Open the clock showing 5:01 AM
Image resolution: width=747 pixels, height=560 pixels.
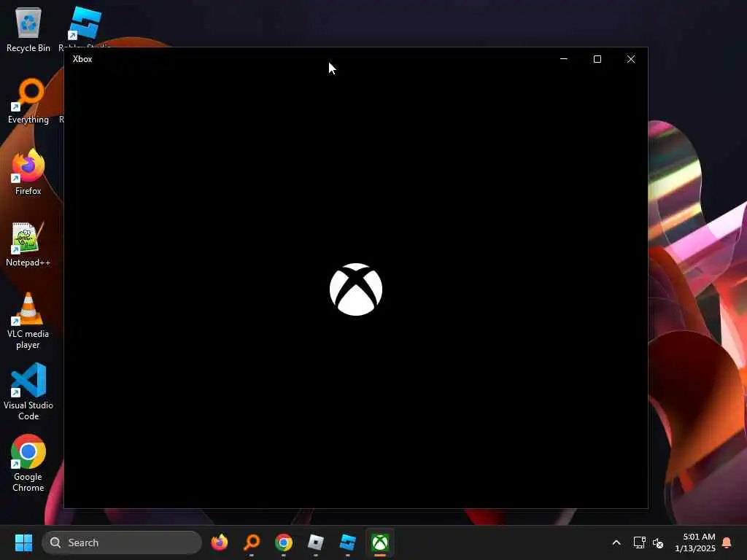(694, 542)
